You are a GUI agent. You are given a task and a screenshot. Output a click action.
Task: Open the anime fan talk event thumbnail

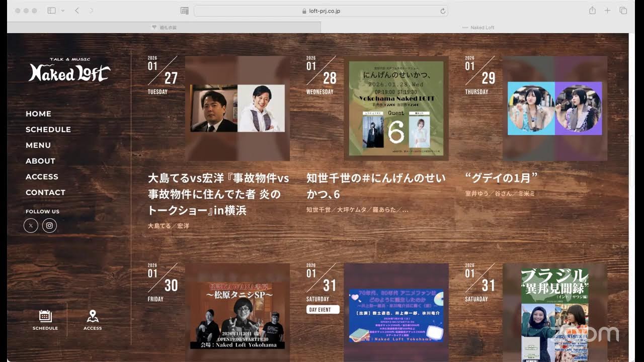[396, 312]
